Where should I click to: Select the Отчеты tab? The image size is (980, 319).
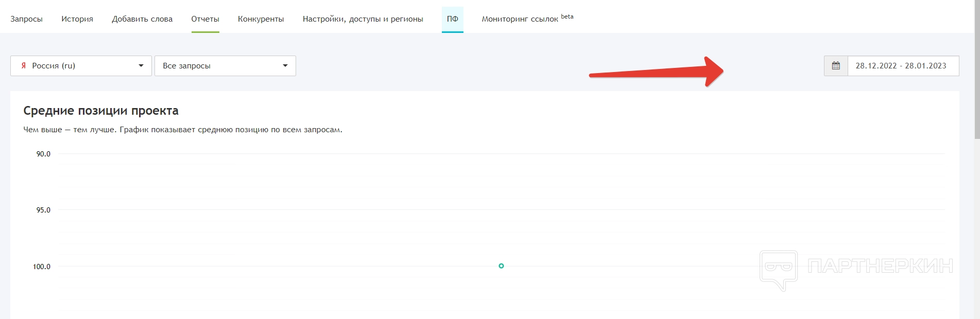205,19
